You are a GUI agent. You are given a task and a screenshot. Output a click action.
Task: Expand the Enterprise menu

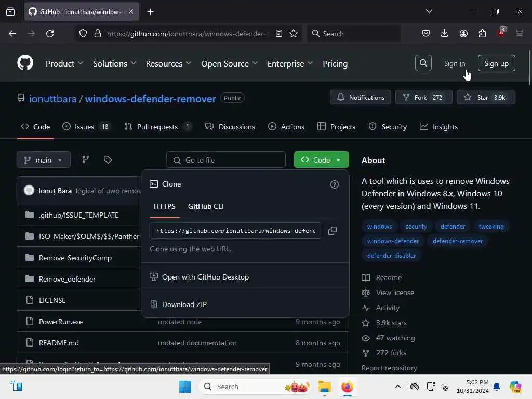[x=290, y=63]
